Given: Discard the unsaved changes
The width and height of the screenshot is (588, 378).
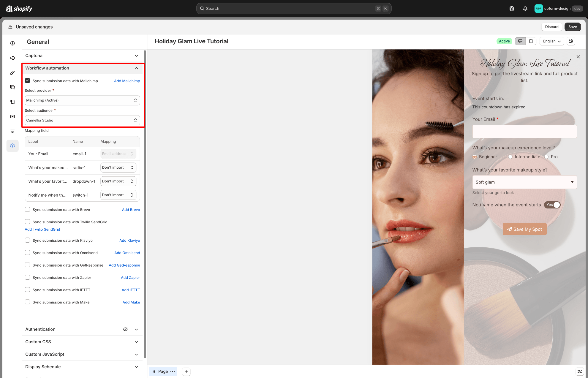Looking at the screenshot, I should [552, 27].
